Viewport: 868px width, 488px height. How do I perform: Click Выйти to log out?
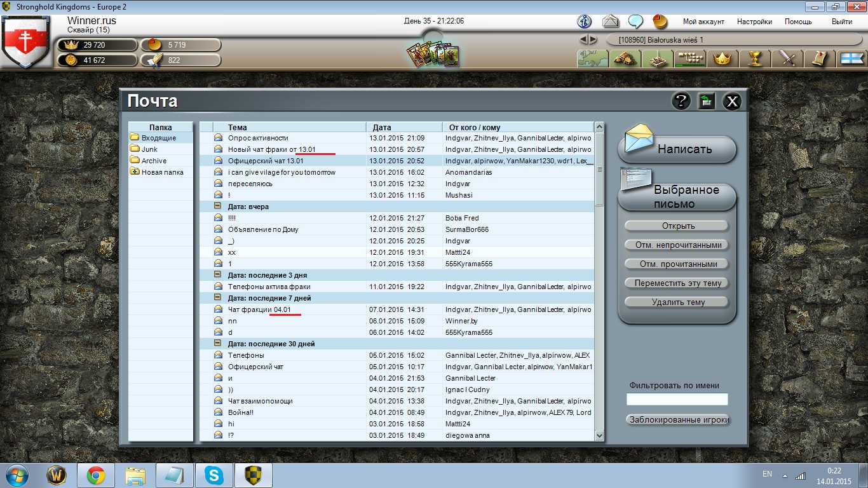pyautogui.click(x=842, y=22)
